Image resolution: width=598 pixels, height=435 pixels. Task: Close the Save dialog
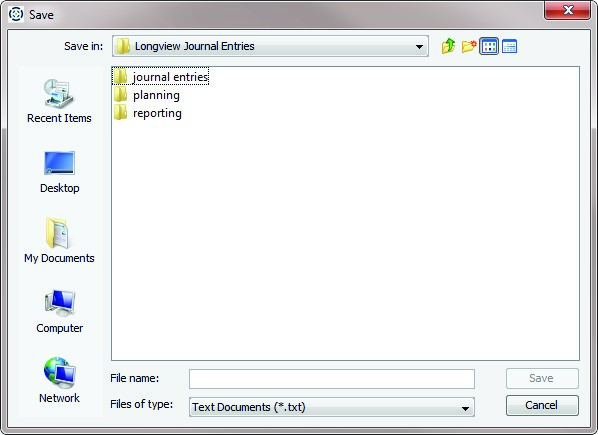coord(567,10)
